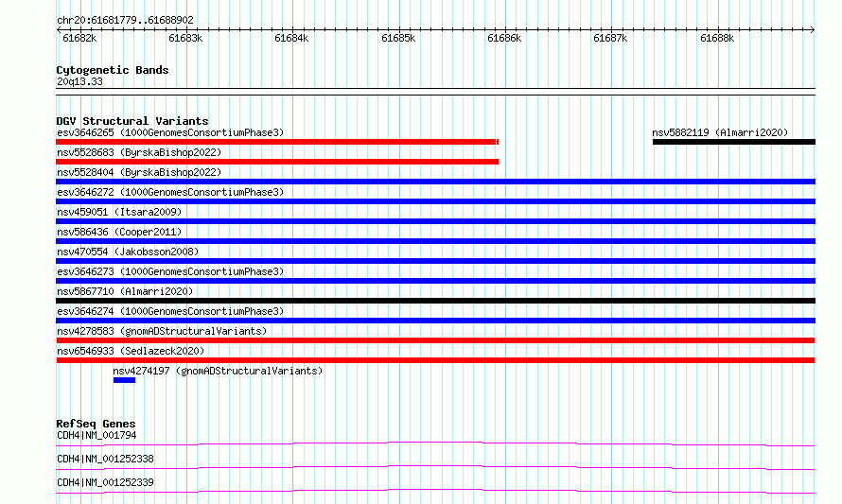
Task: Click the 61687k ruler label
Action: click(610, 38)
